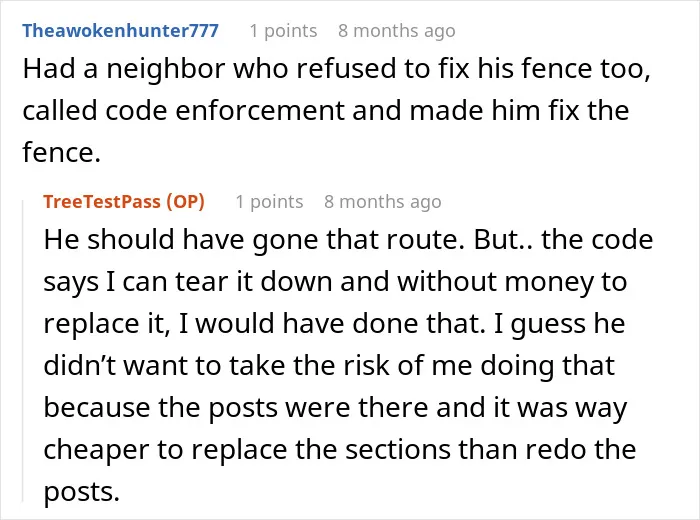Collapse the reply using the vertical thread line
Screen dimensions: 700x520
[x=23, y=351]
